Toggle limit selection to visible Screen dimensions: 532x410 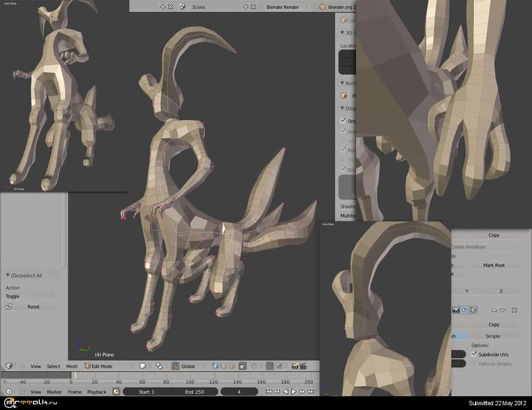tap(242, 366)
